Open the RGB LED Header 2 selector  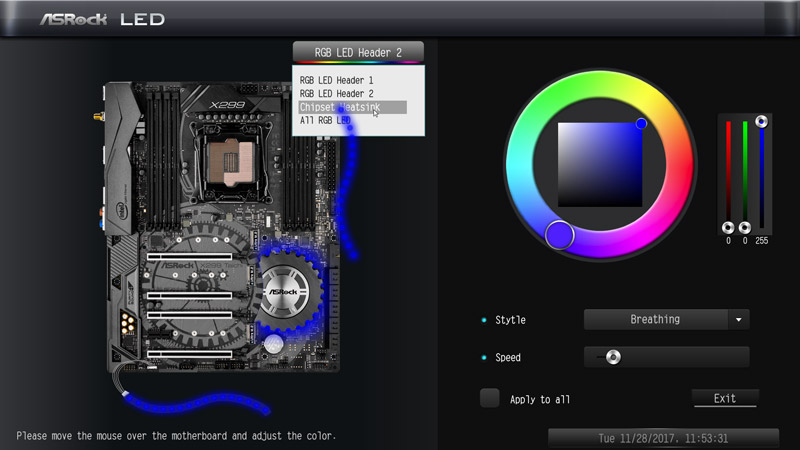pos(358,52)
